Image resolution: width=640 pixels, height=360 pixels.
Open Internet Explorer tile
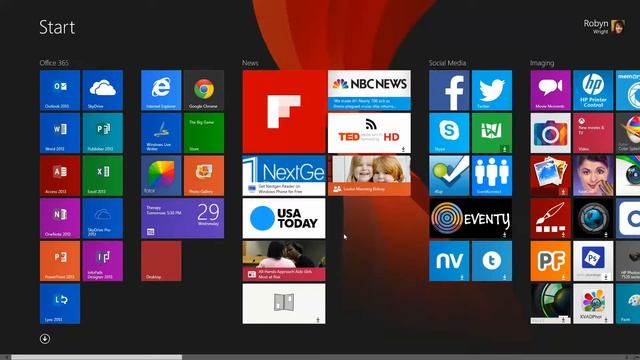(161, 90)
